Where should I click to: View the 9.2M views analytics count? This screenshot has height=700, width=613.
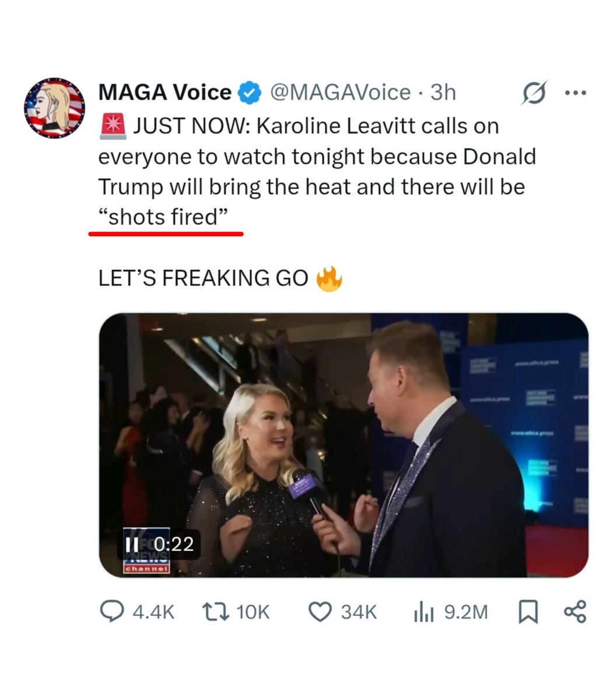[x=450, y=611]
